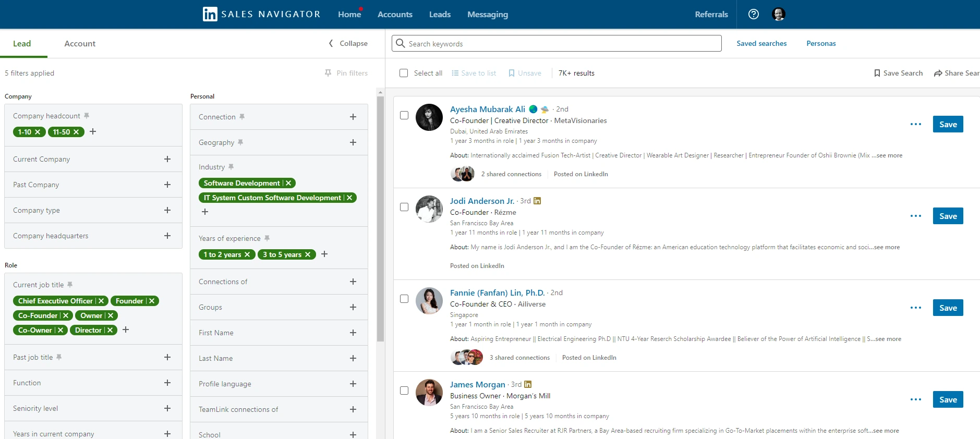The height and width of the screenshot is (439, 980).
Task: Pin the Company headcount filter
Action: 87,116
